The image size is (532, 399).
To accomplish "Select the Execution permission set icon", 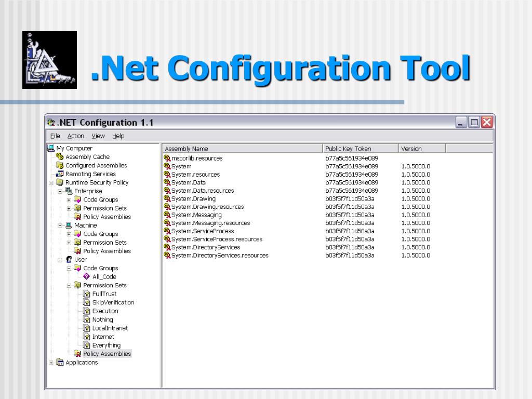I will pos(87,311).
